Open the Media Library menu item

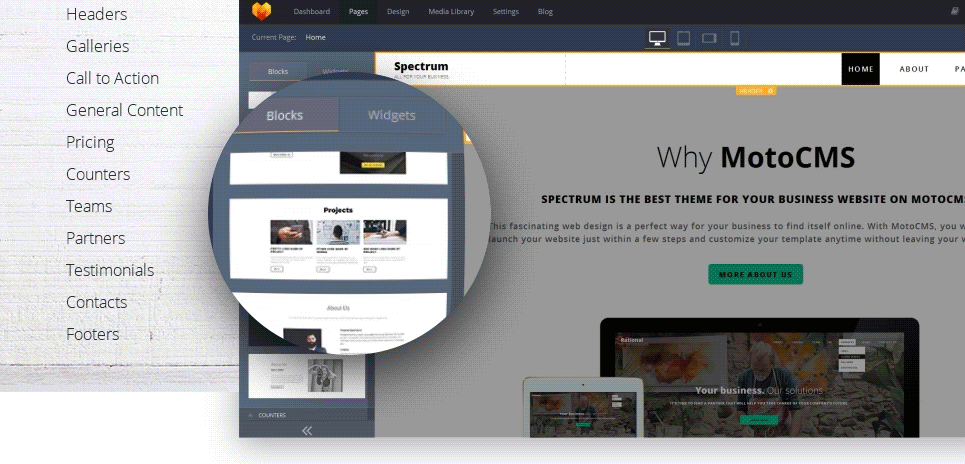(x=451, y=12)
